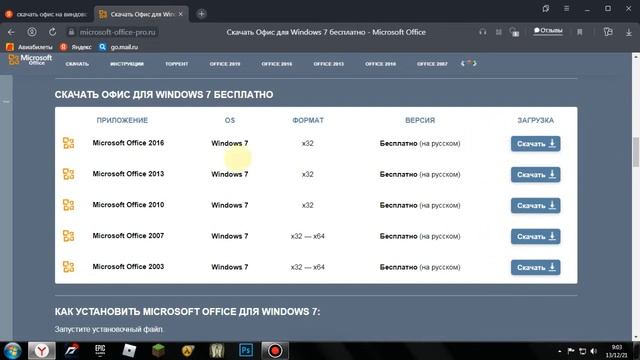Launch Half-Life from the taskbar
Screen dimensions: 640x360
click(188, 351)
